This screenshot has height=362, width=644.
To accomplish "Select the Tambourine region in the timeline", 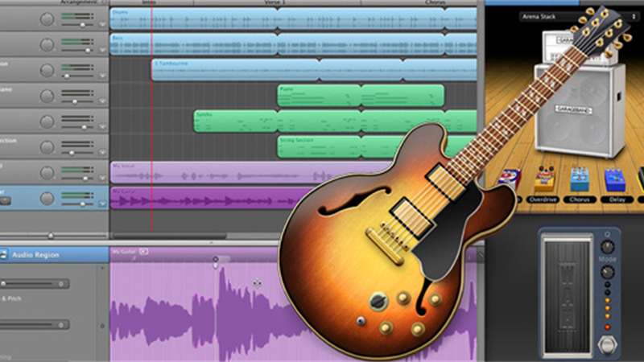I will (235, 70).
